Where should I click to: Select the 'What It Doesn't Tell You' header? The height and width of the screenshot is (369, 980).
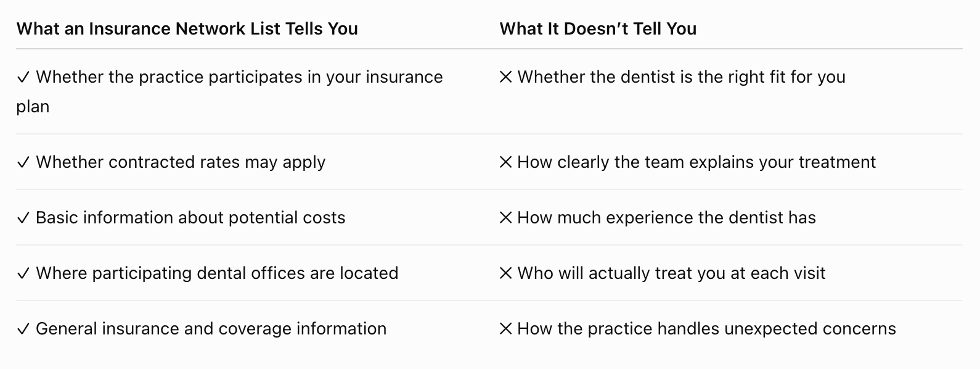(598, 29)
